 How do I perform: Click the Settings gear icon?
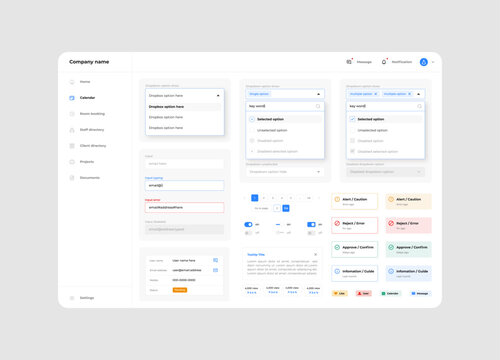pos(72,298)
